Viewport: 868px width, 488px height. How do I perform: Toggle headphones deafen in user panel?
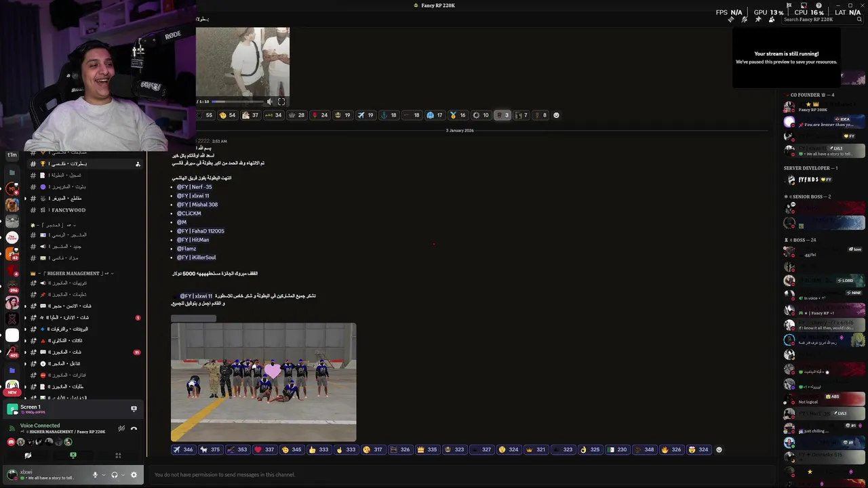pos(114,475)
